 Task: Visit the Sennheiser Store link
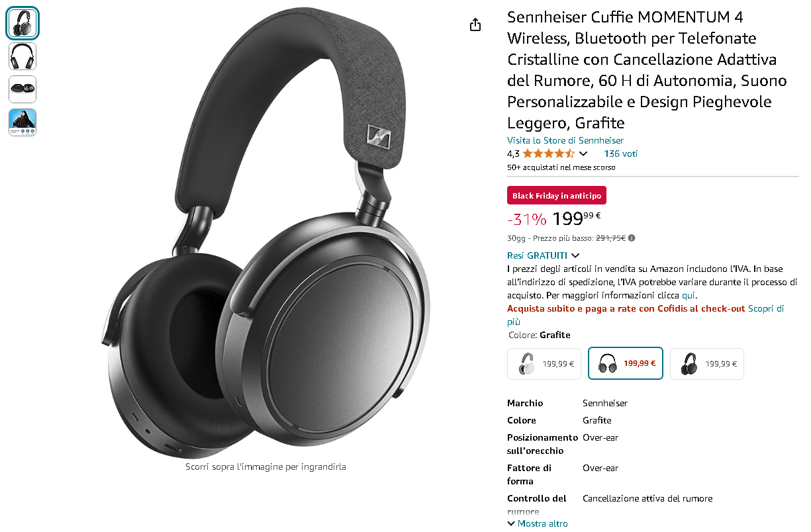[565, 140]
